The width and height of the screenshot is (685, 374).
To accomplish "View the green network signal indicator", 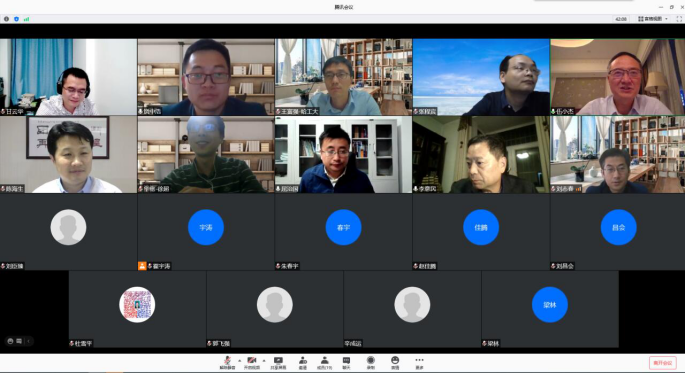I will (x=27, y=19).
